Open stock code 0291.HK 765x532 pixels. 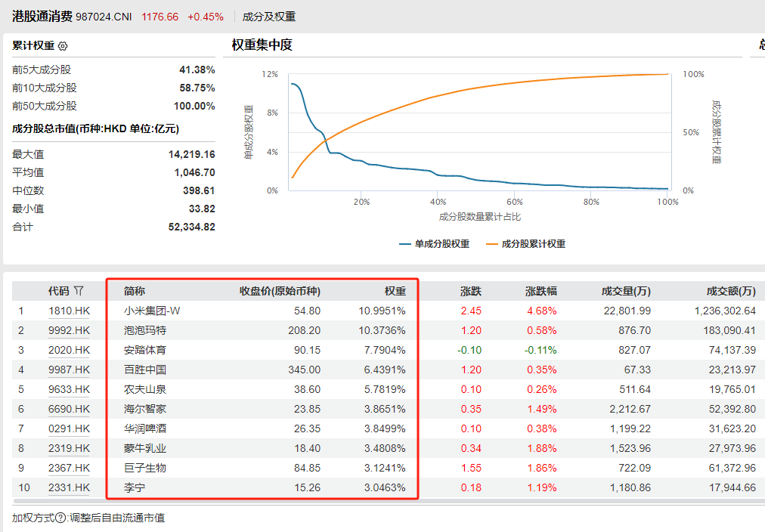(x=69, y=428)
